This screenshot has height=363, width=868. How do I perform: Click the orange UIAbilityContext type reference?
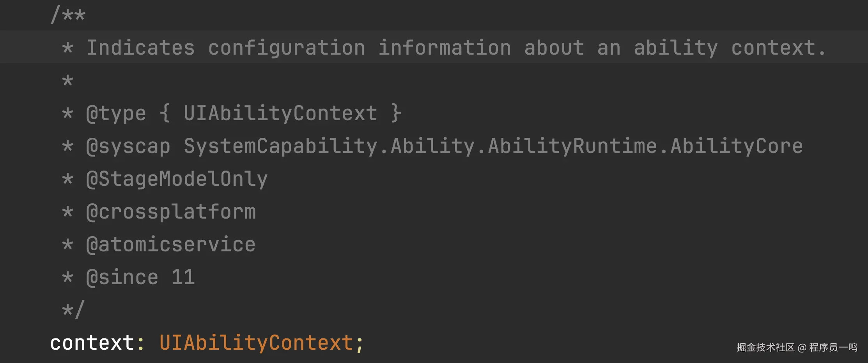click(256, 343)
